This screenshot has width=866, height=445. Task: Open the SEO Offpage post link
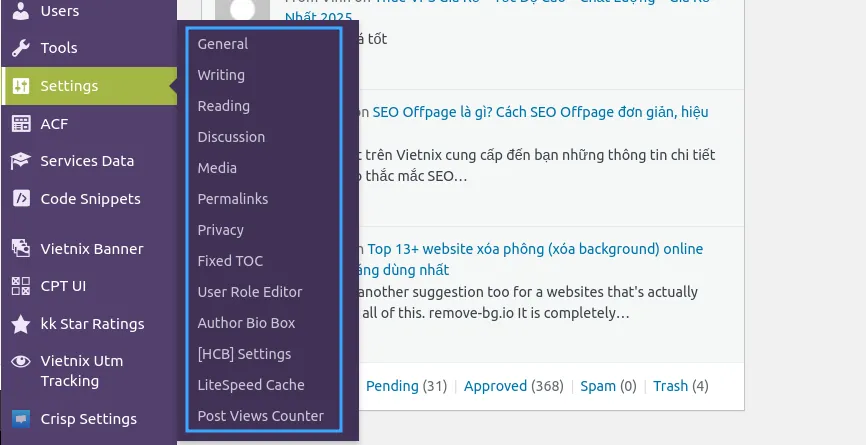(540, 112)
